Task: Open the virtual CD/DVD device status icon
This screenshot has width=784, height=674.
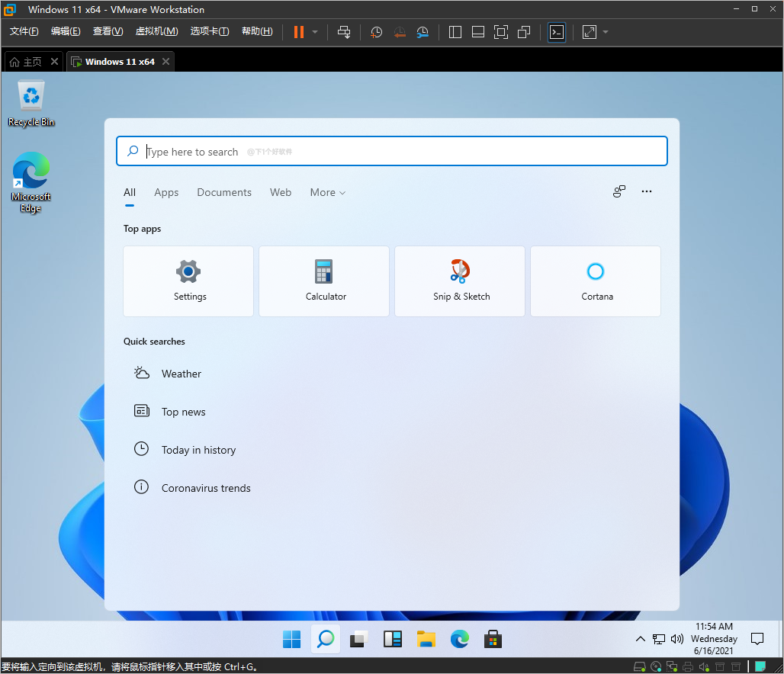Action: [x=655, y=666]
